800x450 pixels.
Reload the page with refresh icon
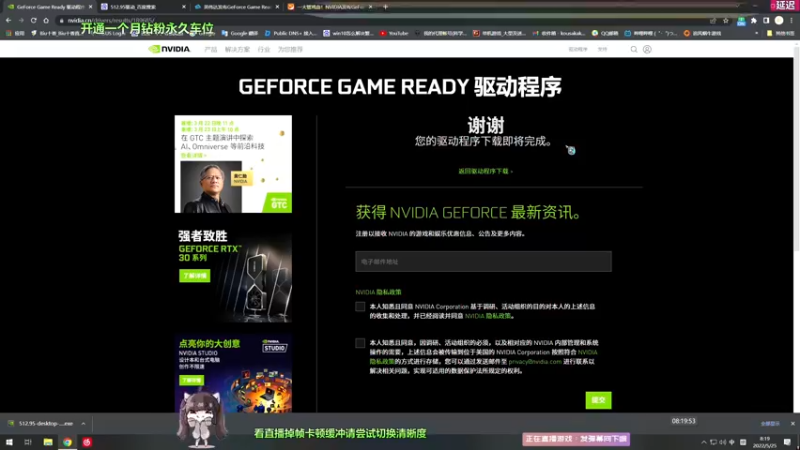coord(34,20)
